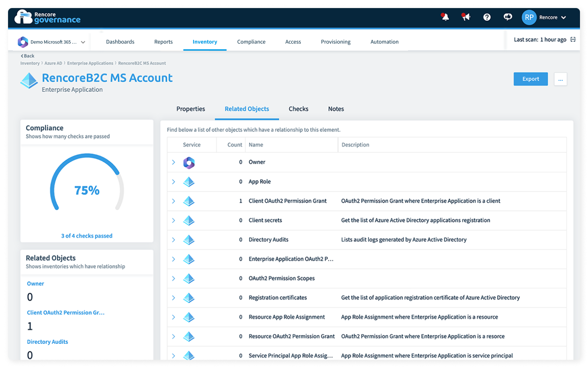This screenshot has height=368, width=588.
Task: Go back using the Back link
Action: coord(28,56)
